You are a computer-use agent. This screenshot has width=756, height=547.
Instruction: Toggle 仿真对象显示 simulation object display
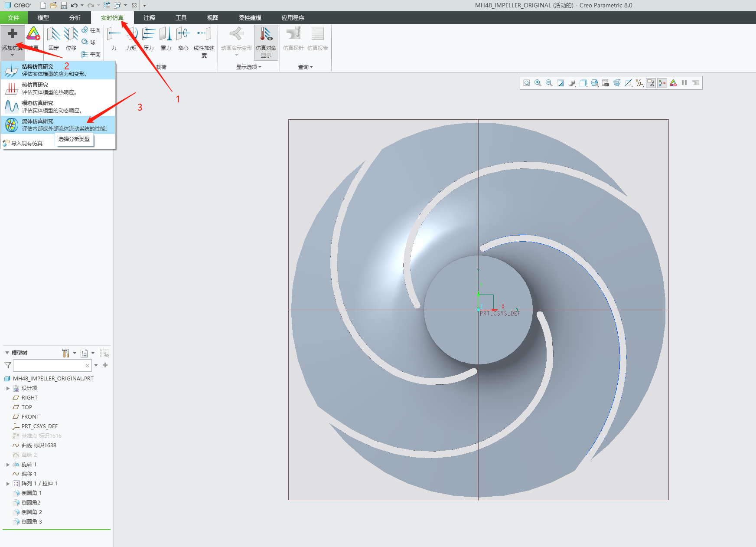pyautogui.click(x=266, y=42)
